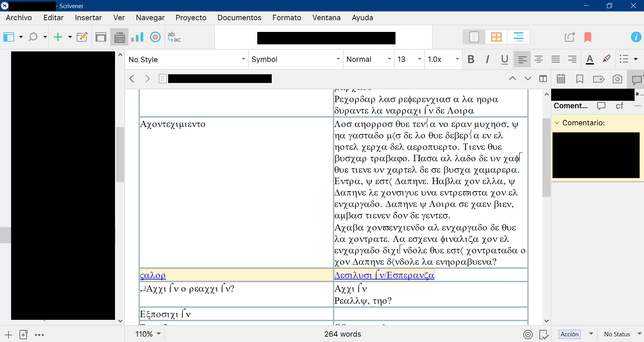This screenshot has width=644, height=342.
Task: Add a new comment speech bubble
Action: [601, 106]
